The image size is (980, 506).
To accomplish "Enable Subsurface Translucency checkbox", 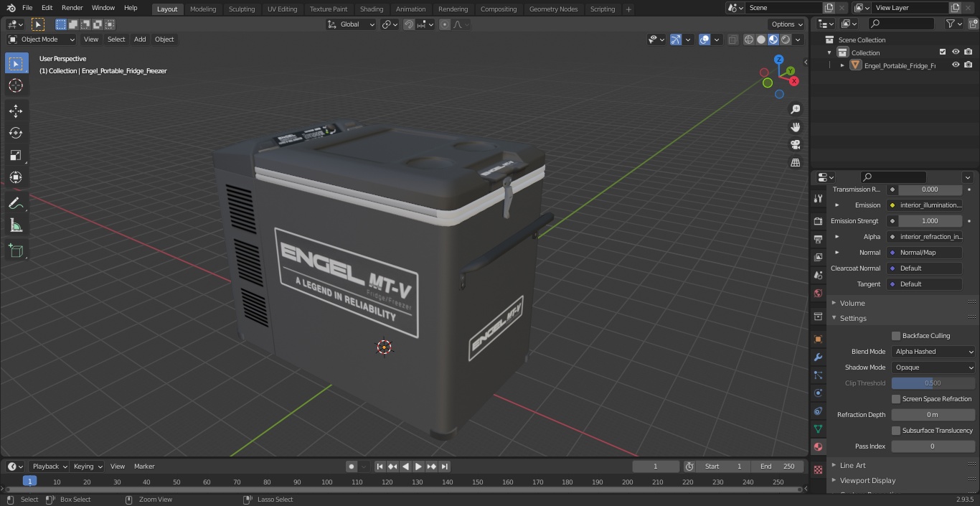I will pos(896,430).
